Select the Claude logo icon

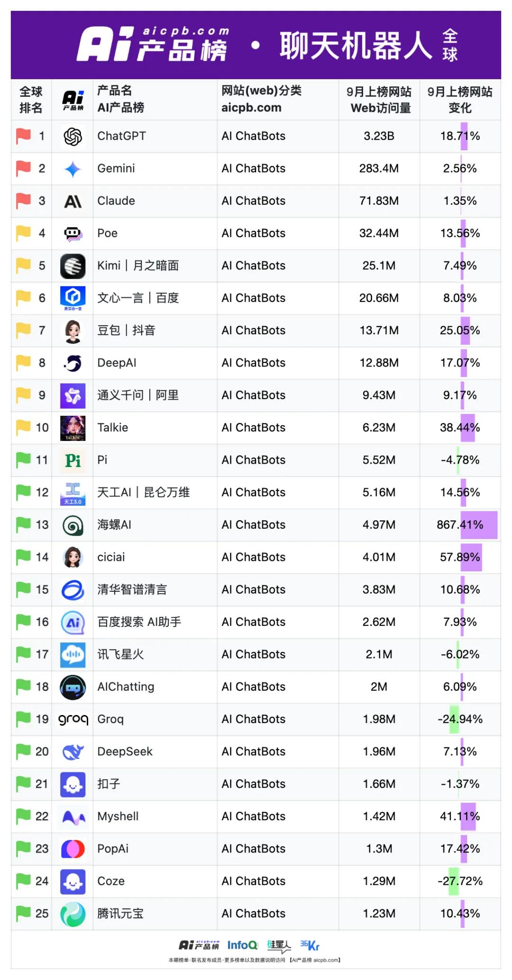(73, 201)
